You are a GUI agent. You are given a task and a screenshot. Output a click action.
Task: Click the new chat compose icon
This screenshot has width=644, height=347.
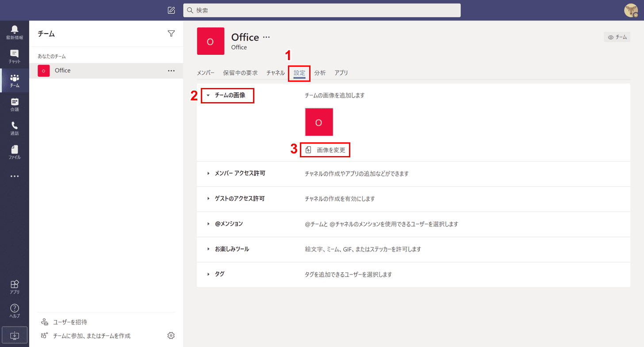[172, 10]
